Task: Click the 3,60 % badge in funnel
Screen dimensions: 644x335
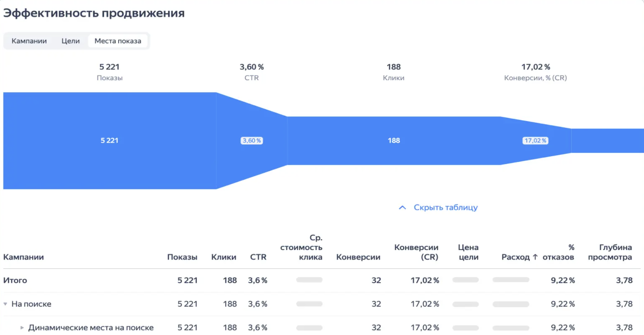Action: pos(252,141)
